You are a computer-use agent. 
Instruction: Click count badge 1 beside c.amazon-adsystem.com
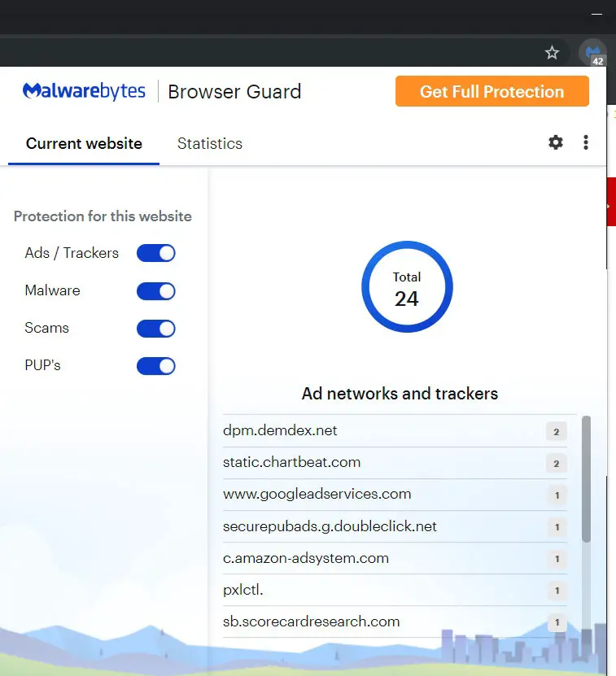click(557, 559)
